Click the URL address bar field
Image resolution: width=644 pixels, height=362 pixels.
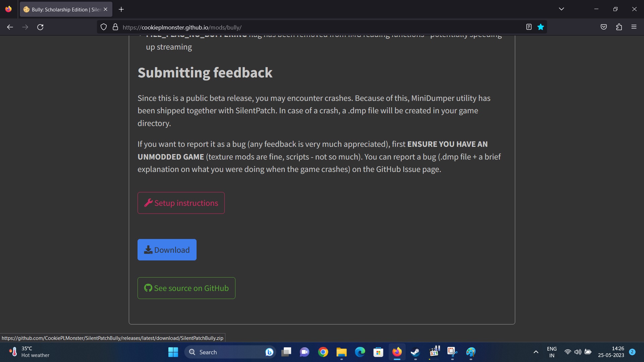coord(302,27)
